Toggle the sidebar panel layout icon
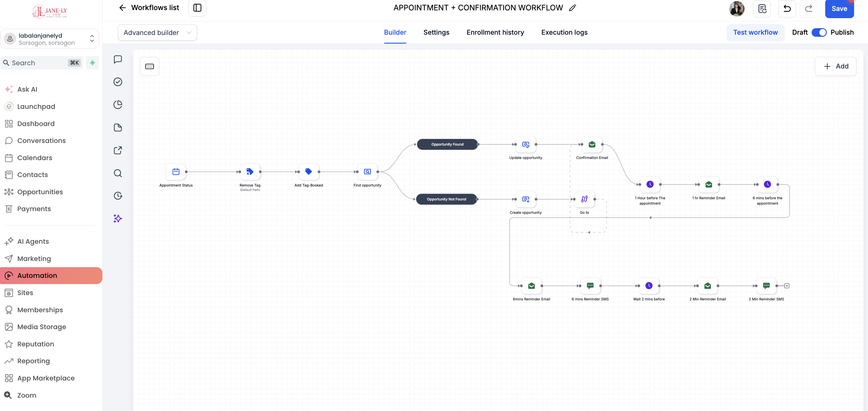868x411 pixels. pyautogui.click(x=197, y=8)
